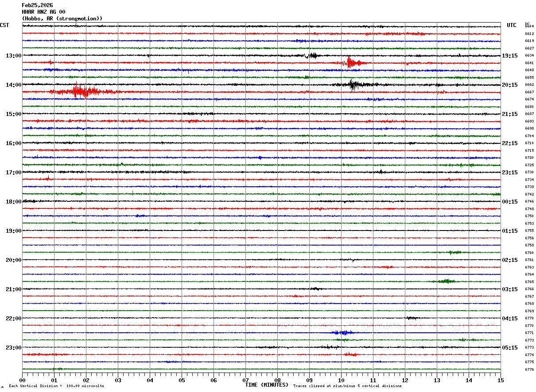The image size is (536, 392).
Task: Click the DC offset value 6710
Action: pyautogui.click(x=529, y=143)
